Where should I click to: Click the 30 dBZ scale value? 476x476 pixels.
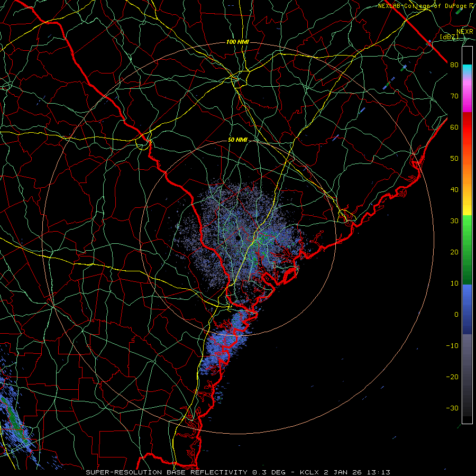click(454, 221)
